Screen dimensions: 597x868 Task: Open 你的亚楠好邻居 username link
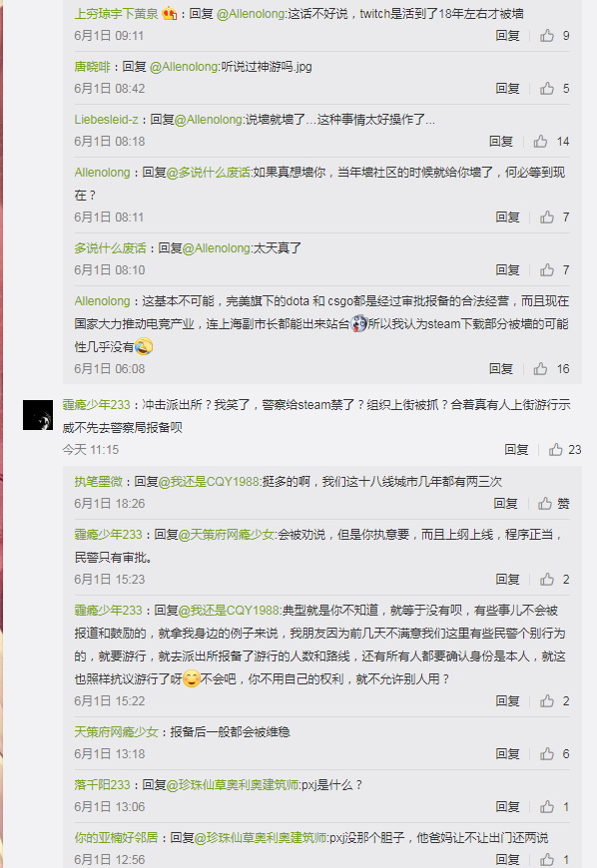pos(116,838)
